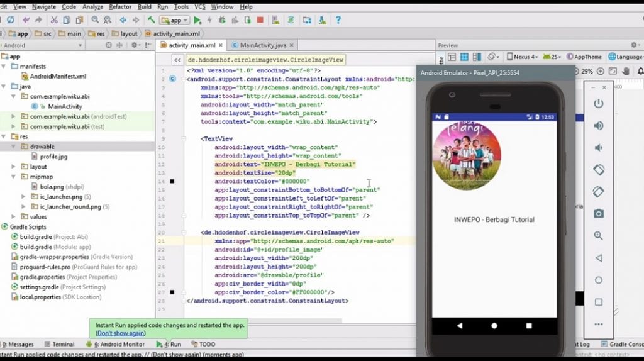The image size is (644, 361).
Task: Open Nexus 4 device dropdown in Preview
Action: (521, 57)
